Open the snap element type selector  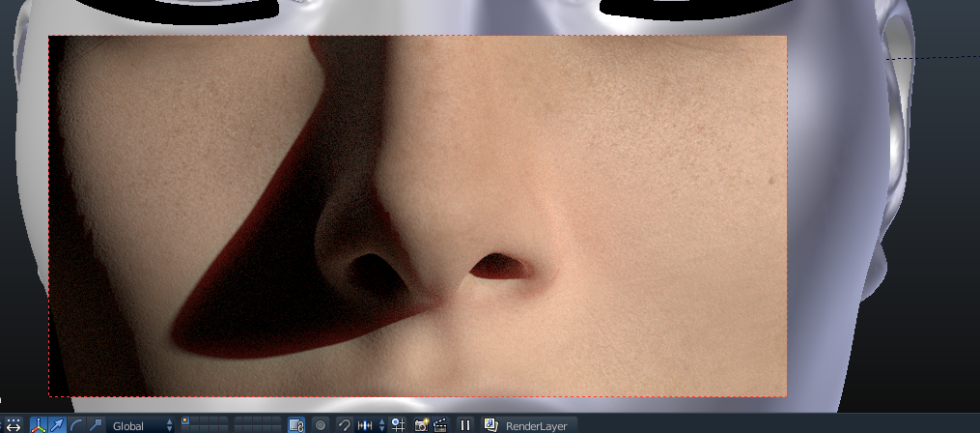(x=371, y=425)
